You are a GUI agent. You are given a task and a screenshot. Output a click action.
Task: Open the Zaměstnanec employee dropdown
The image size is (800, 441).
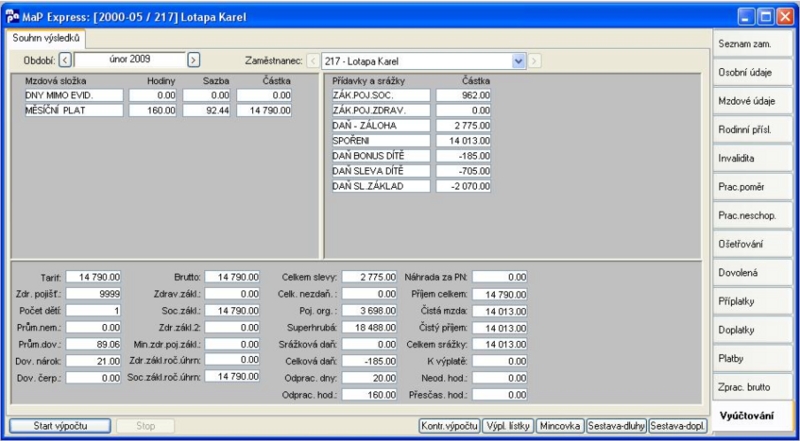pyautogui.click(x=519, y=61)
